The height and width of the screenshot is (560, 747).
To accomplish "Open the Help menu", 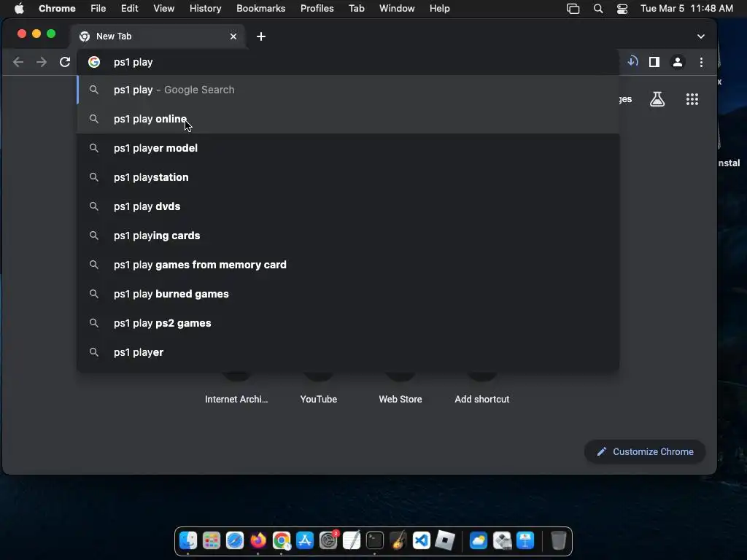I will (x=439, y=8).
